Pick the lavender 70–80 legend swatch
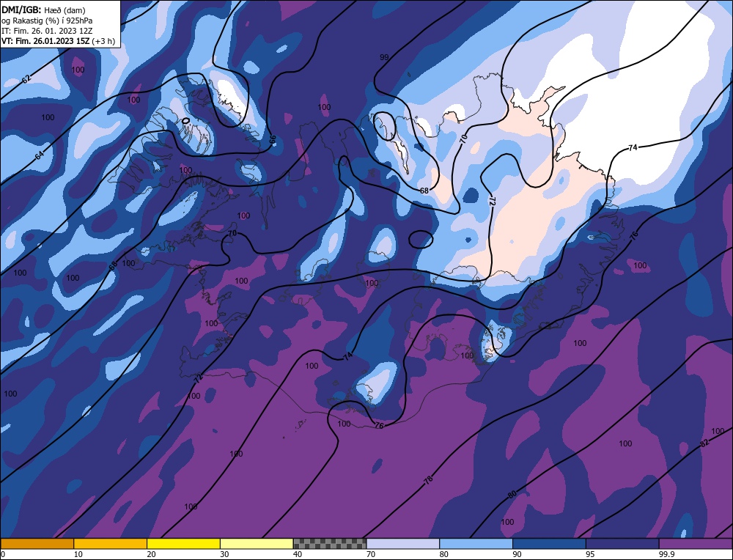This screenshot has height=560, width=733. click(403, 544)
